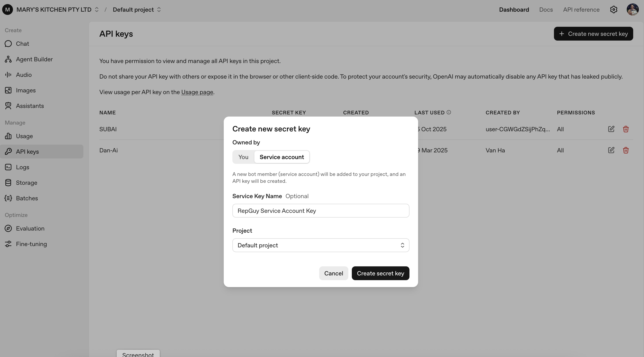Delete the Dan-Ai API key
The image size is (644, 357).
(625, 150)
